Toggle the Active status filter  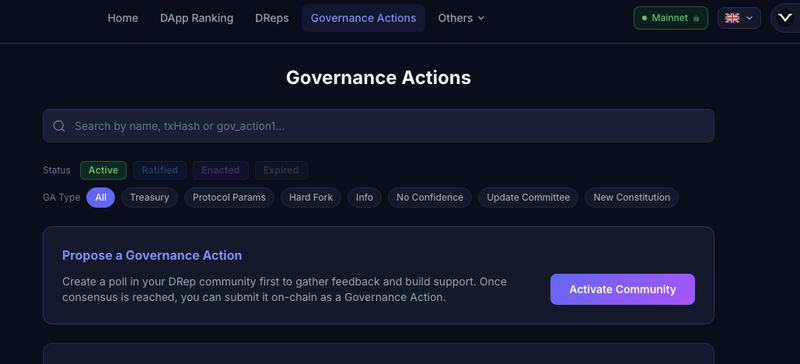103,171
